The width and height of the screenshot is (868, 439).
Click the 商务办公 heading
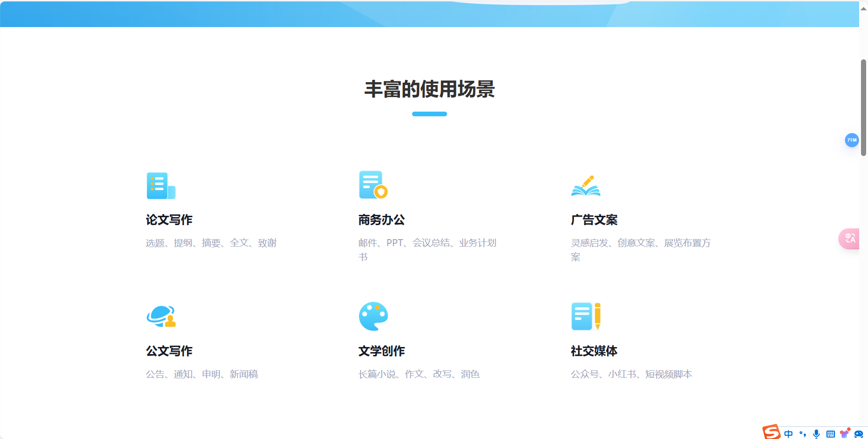click(x=381, y=219)
